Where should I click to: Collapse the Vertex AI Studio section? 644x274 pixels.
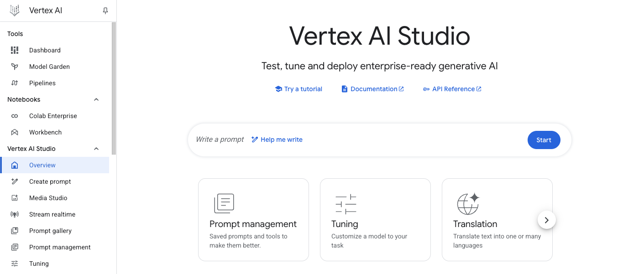[x=96, y=149]
